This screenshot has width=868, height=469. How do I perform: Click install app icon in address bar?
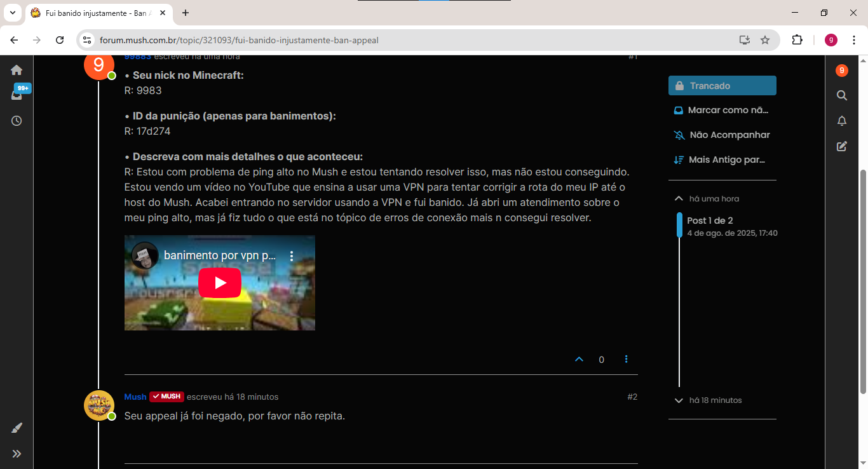(745, 40)
